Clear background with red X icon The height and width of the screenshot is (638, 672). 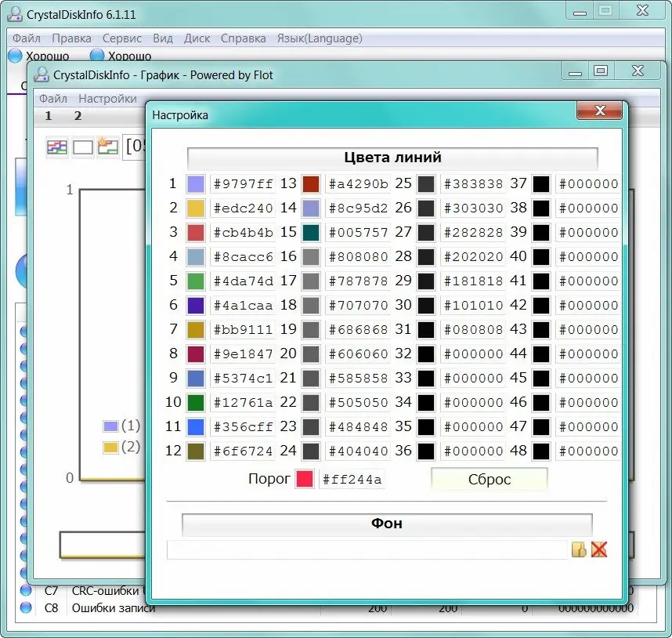598,549
